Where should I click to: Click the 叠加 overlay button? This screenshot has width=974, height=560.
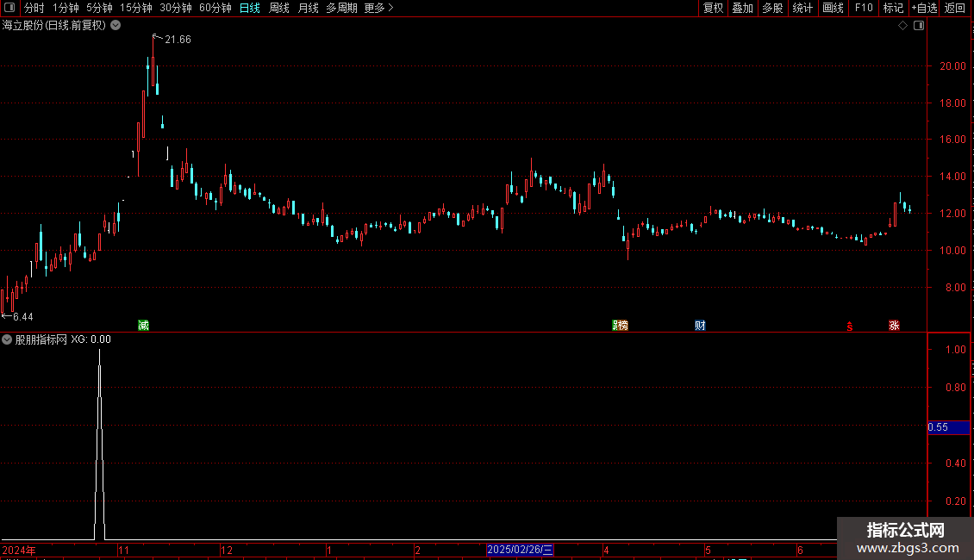click(x=742, y=8)
